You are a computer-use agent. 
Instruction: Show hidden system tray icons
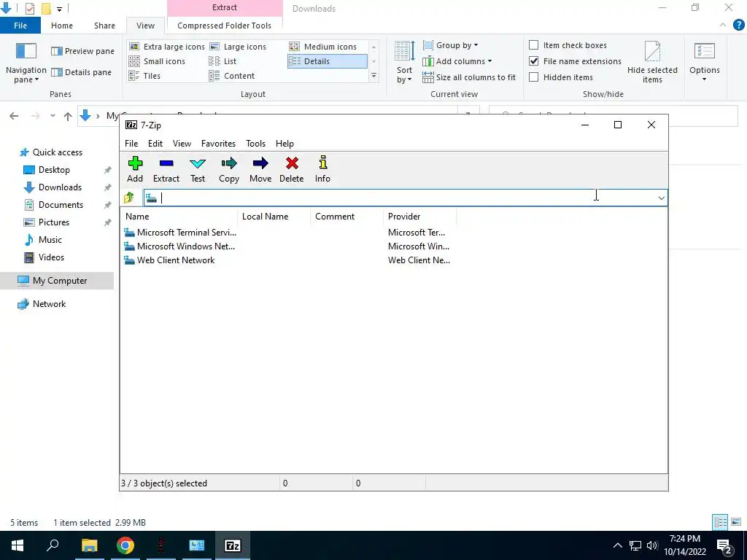(x=617, y=545)
